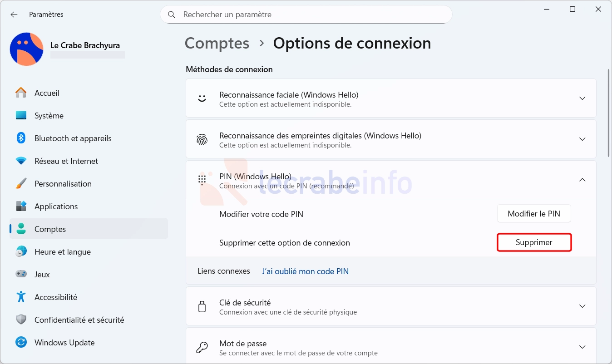
Task: Click the Modifier le PIN button
Action: coord(534,213)
